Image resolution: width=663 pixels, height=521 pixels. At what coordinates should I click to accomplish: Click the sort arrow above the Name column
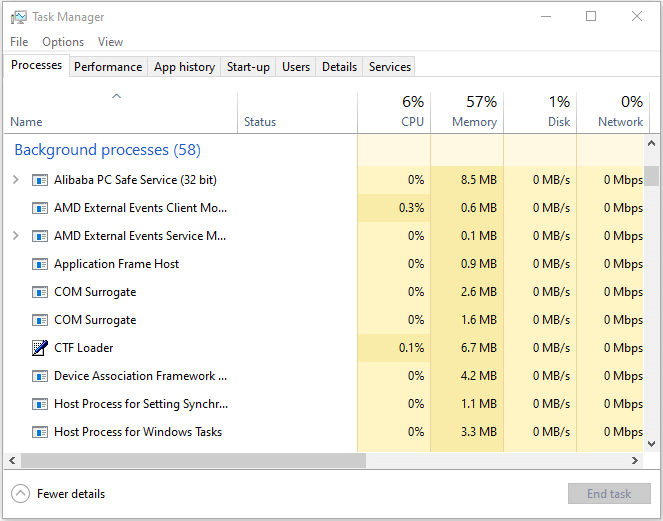click(x=116, y=96)
